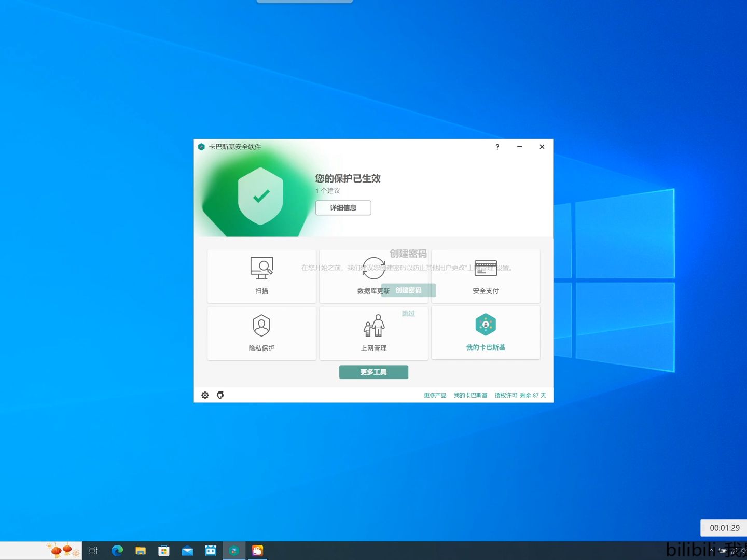The image size is (747, 560).
Task: Open the 扫描 (Scan) tile
Action: [x=261, y=276]
